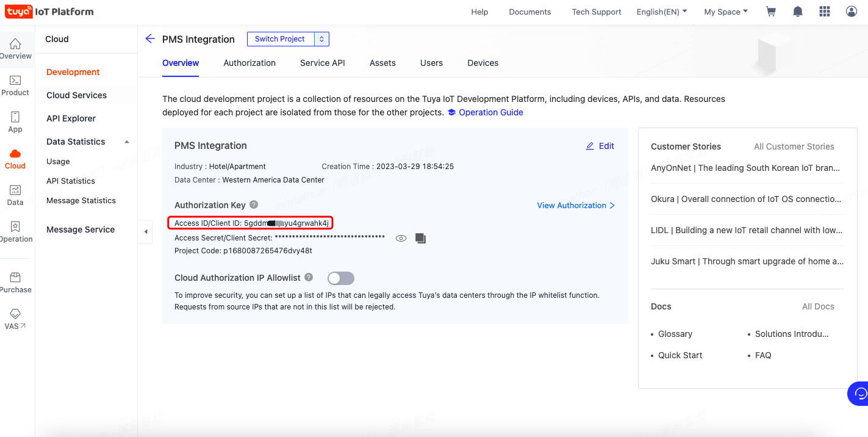868x437 pixels.
Task: Open the Quick Start doc link
Action: (x=680, y=355)
